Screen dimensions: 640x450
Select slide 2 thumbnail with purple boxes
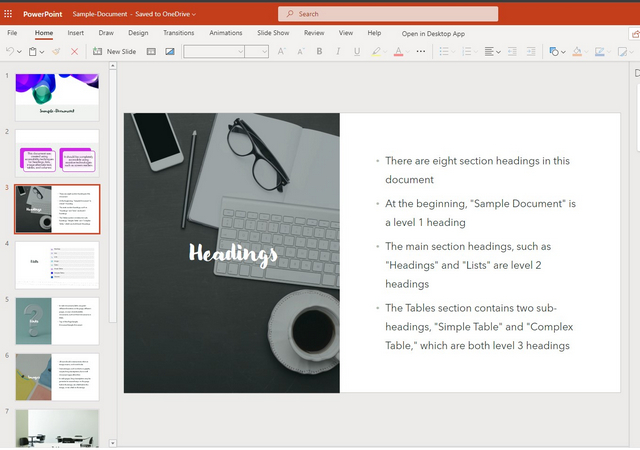(x=57, y=153)
